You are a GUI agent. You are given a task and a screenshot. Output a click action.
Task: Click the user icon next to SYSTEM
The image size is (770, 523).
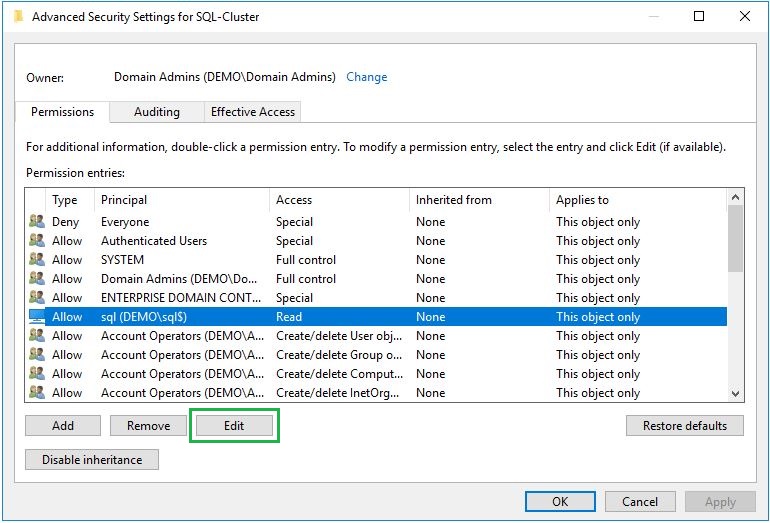point(37,260)
